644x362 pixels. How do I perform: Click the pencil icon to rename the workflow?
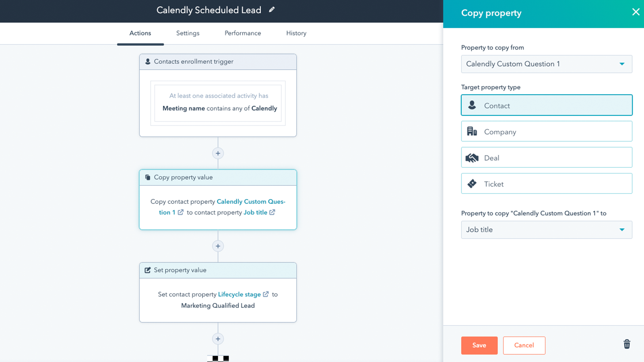[x=272, y=9]
